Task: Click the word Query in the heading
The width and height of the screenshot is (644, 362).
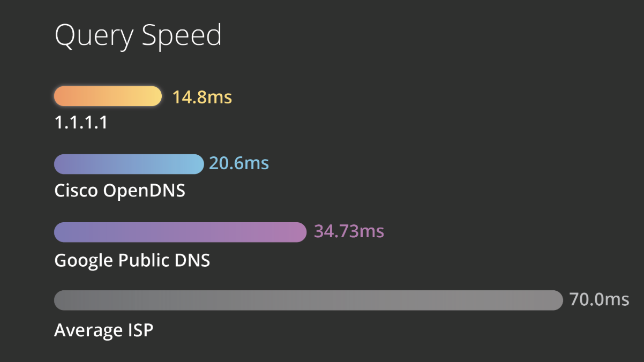Action: (94, 37)
